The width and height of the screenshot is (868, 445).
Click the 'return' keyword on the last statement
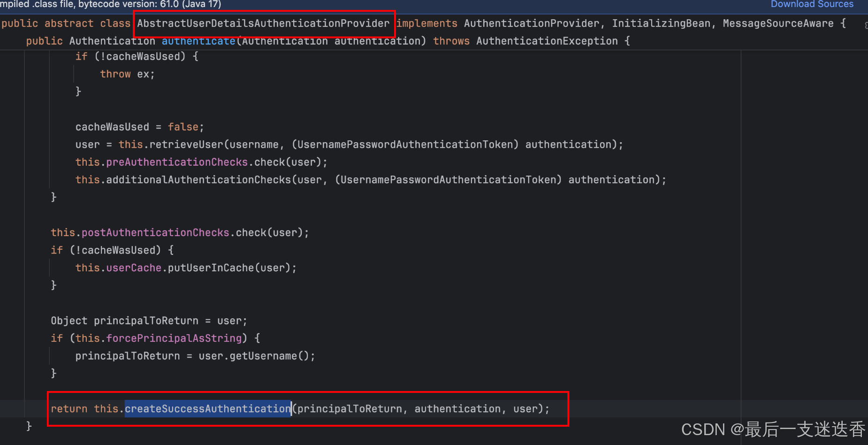[x=69, y=409]
